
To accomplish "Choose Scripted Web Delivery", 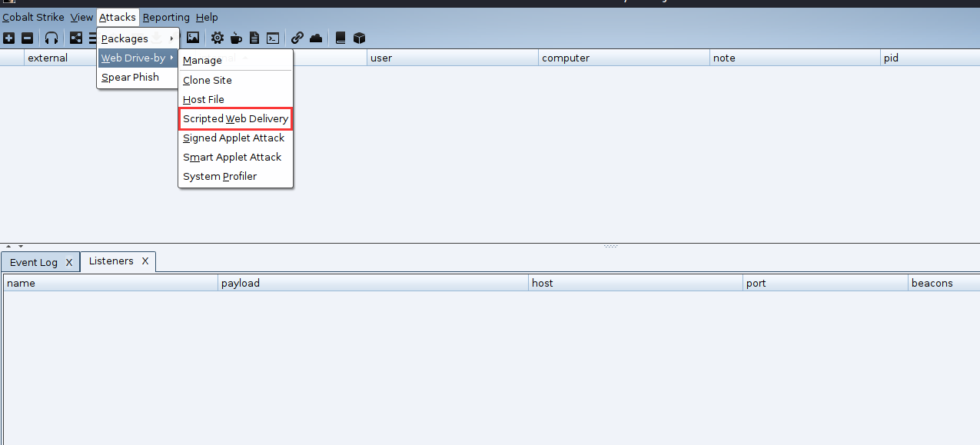I will click(x=235, y=118).
